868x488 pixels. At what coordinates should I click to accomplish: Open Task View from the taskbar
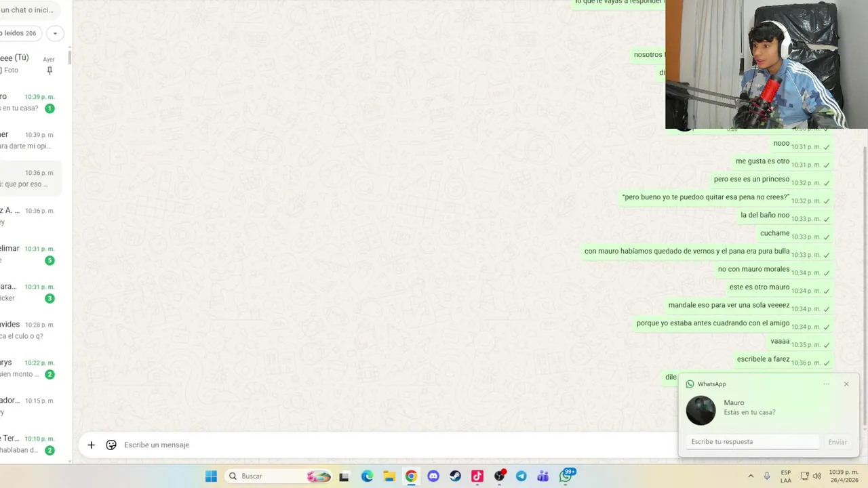tap(344, 476)
